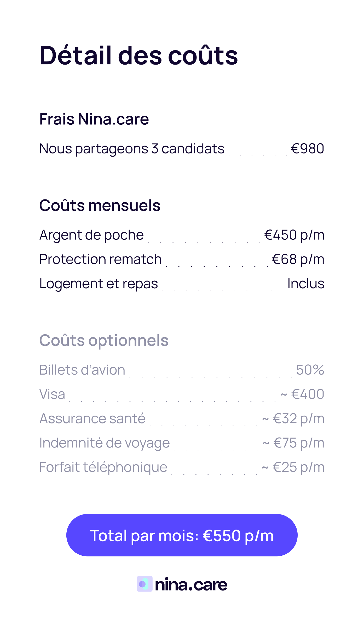Click the €980 fee amount
The image size is (364, 631).
point(307,149)
